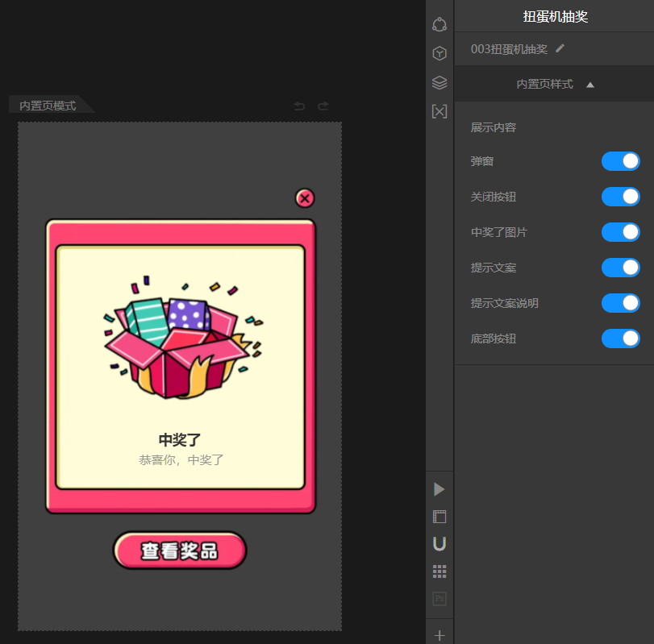Edit name with pencil icon beside 003扭蛋机抽奖
Viewport: 654px width, 644px height.
tap(560, 49)
